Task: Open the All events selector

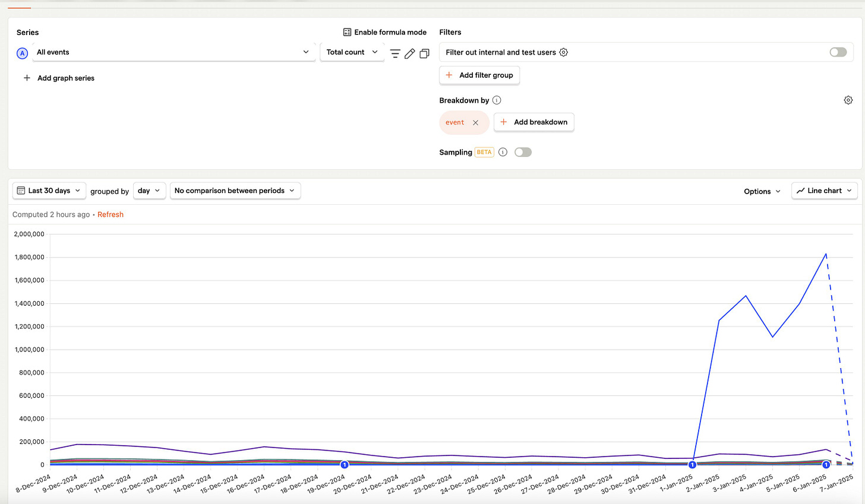Action: tap(173, 52)
